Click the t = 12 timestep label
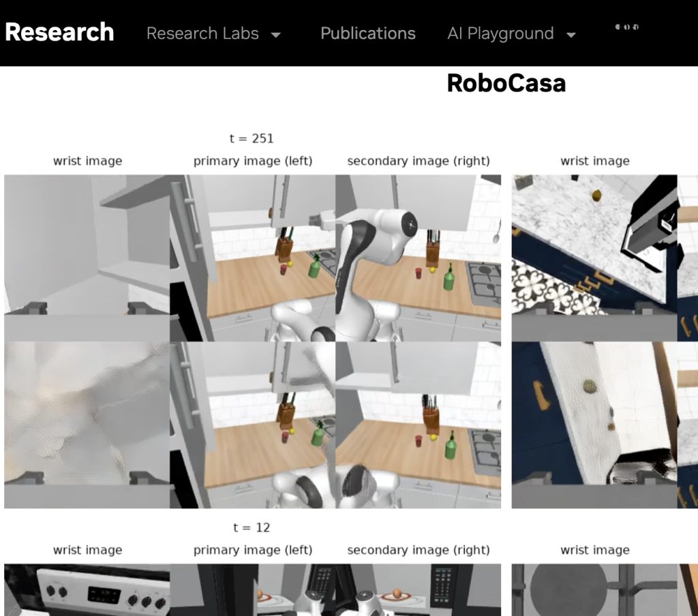Screen dimensions: 698x616 (x=252, y=527)
